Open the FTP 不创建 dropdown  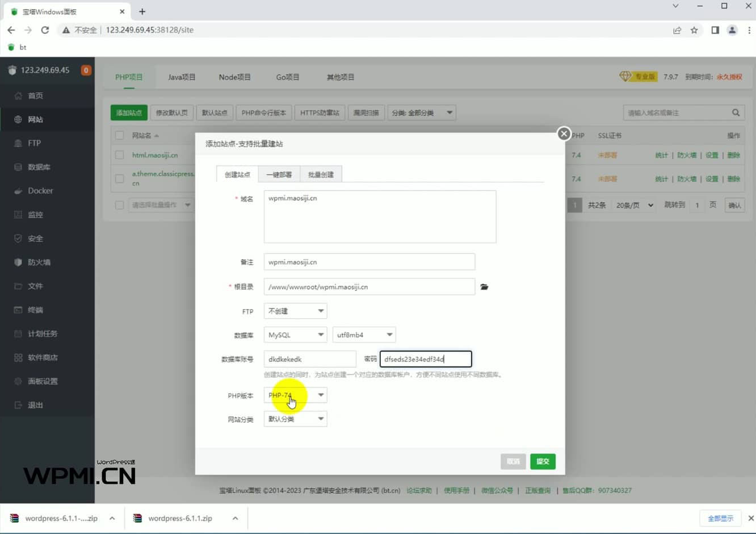(x=295, y=311)
